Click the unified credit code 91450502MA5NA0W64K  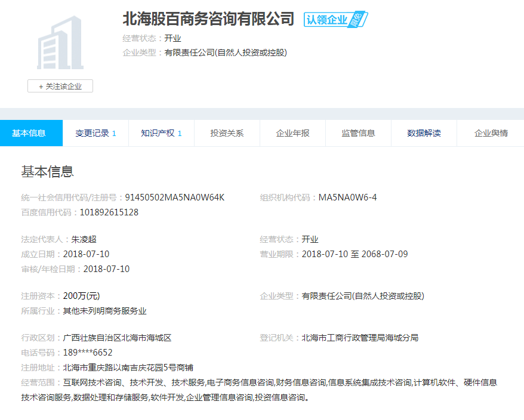coord(174,197)
